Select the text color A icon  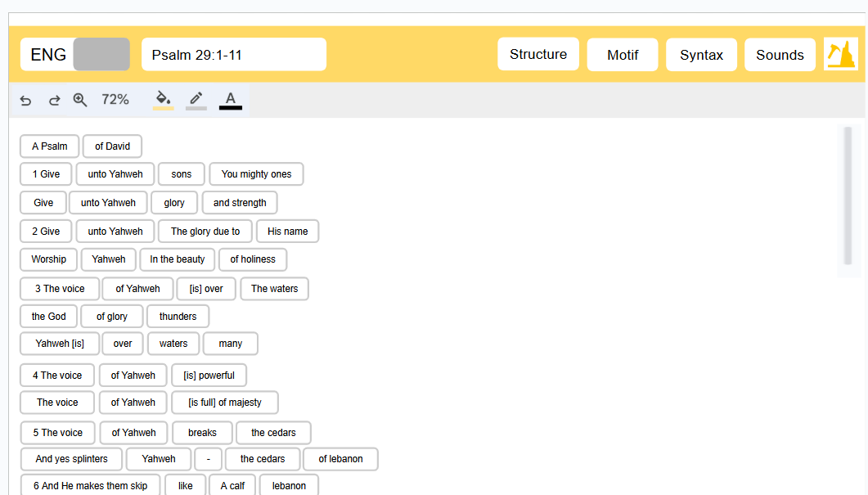click(x=230, y=100)
